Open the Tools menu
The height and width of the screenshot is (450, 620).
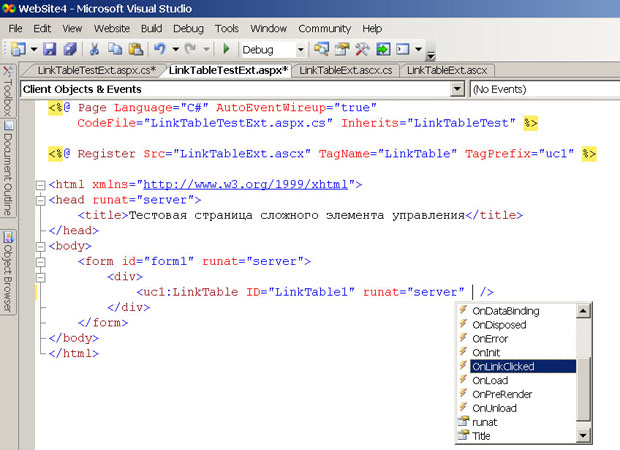[227, 28]
